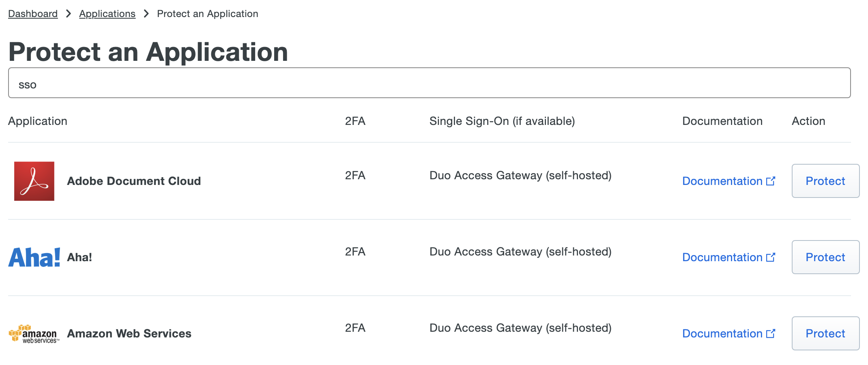
Task: Click the external link icon beside Aha! Documentation
Action: click(x=771, y=257)
